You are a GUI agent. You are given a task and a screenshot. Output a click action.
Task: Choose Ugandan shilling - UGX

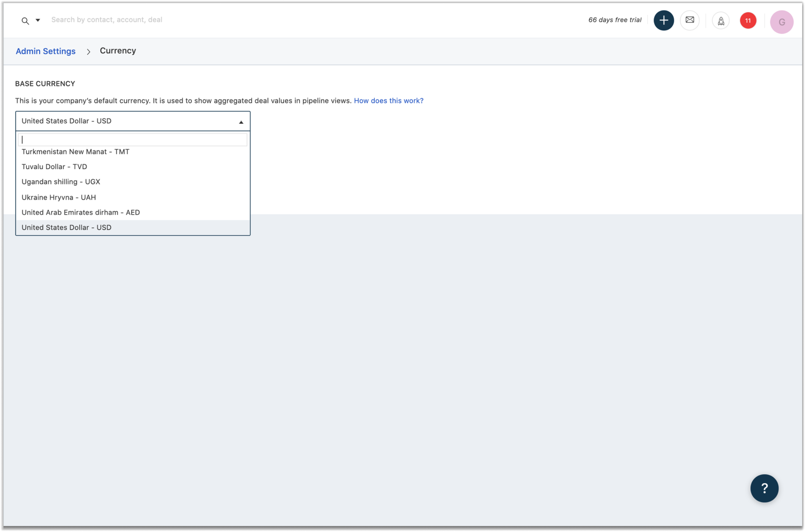point(61,182)
